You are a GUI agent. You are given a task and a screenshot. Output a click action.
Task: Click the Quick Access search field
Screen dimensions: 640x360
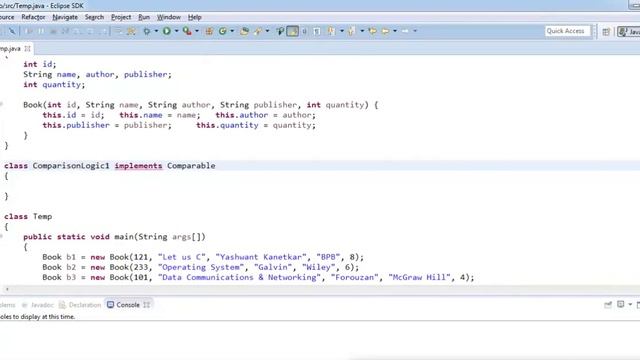tap(568, 31)
